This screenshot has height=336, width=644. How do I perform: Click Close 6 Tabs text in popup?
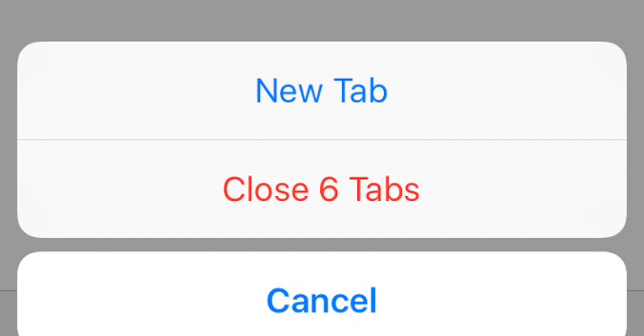point(321,189)
